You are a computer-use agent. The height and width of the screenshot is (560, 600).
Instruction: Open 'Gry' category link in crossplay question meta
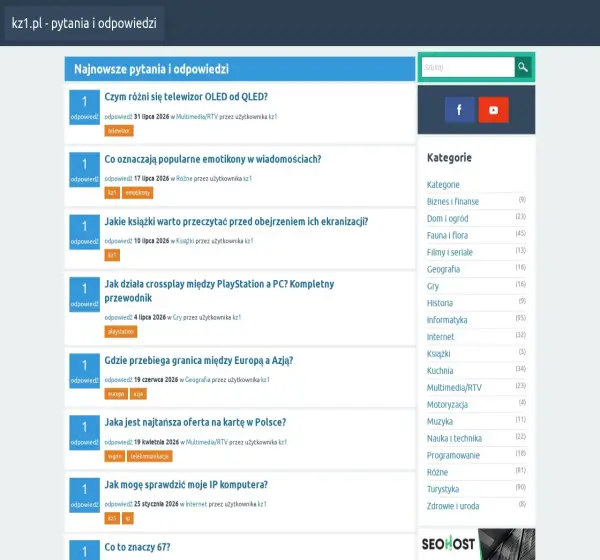[177, 317]
